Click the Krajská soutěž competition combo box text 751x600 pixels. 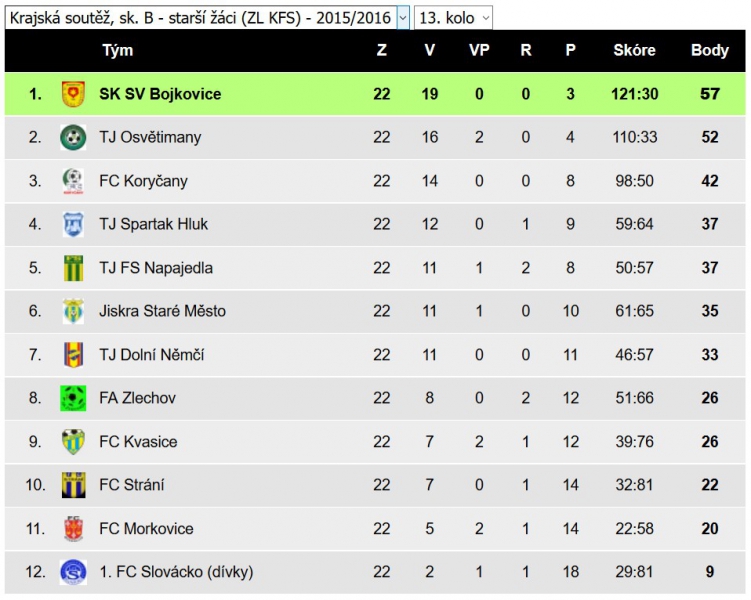(201, 18)
